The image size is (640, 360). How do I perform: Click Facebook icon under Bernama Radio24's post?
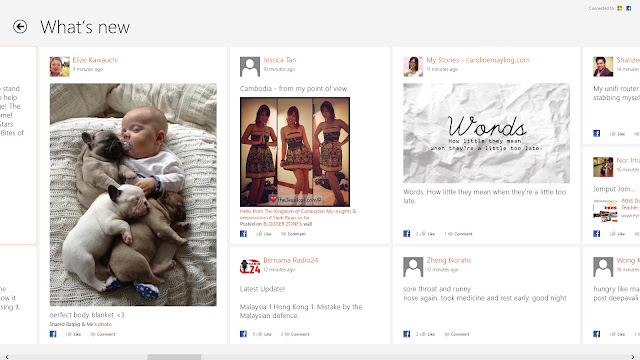pyautogui.click(x=243, y=334)
